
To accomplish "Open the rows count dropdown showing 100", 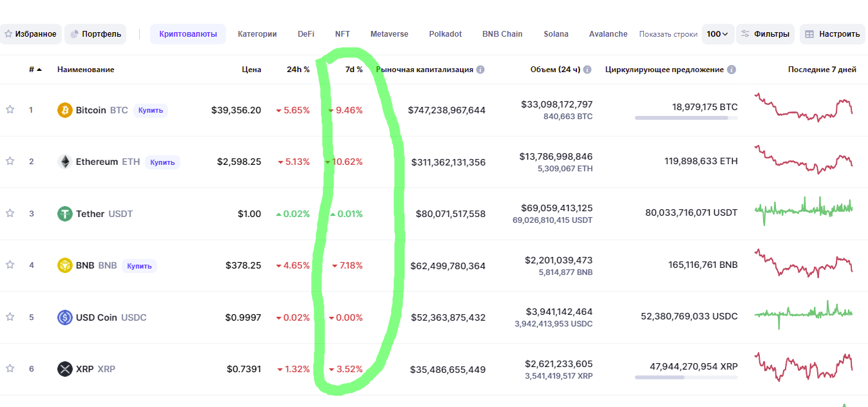I will 717,34.
